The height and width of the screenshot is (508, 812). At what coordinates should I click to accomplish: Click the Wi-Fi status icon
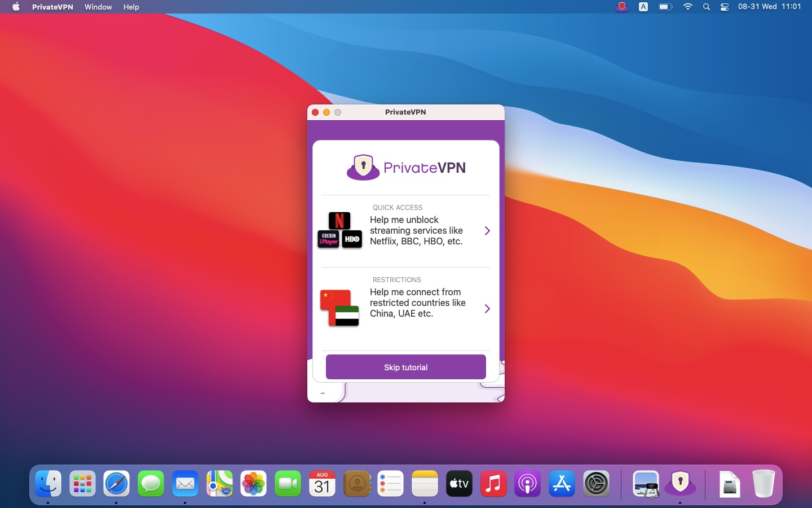point(687,7)
